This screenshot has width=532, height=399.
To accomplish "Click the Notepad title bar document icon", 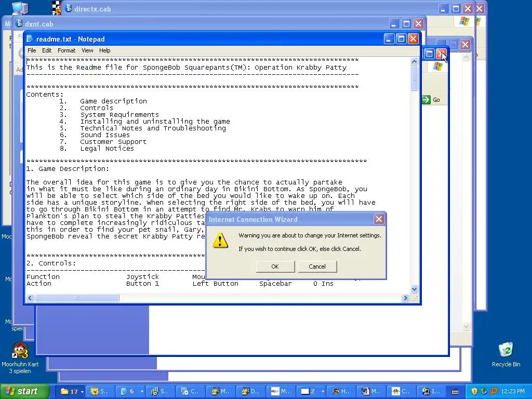I will 30,38.
